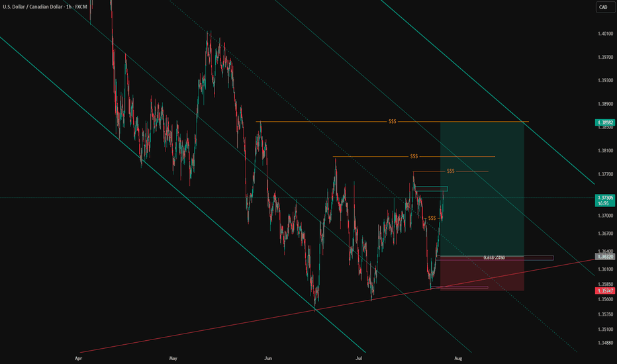Click the 1.35100 price axis label
The image size is (617, 364).
(x=605, y=330)
